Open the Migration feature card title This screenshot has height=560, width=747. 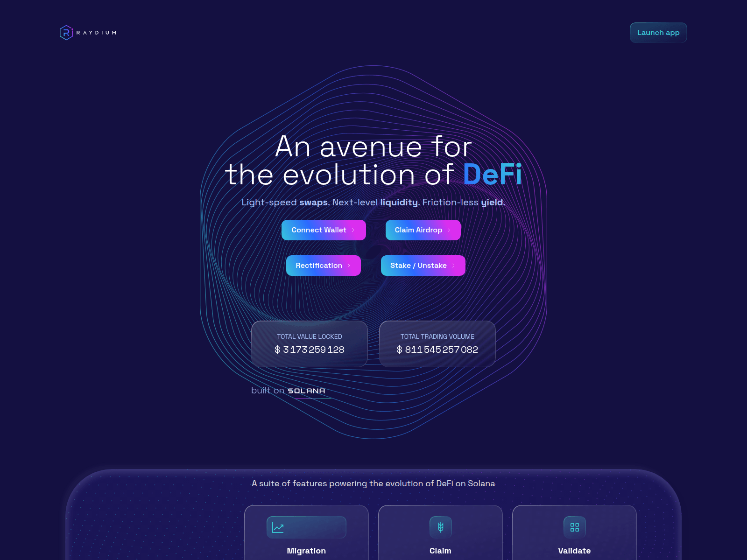click(306, 551)
